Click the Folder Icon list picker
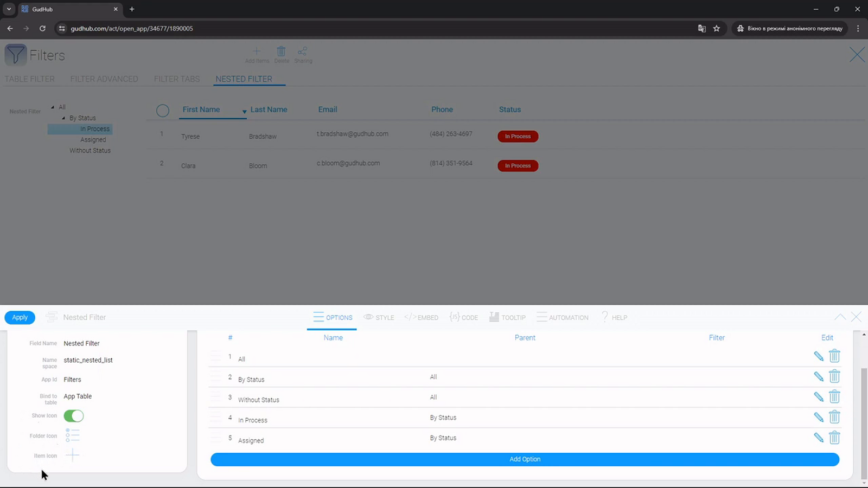The width and height of the screenshot is (868, 488). tap(72, 435)
